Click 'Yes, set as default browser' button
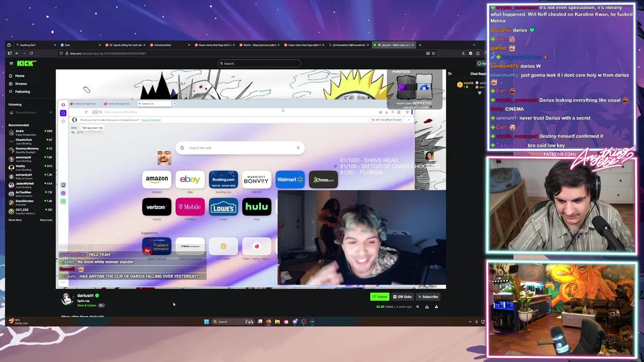644x362 pixels. click(386, 120)
